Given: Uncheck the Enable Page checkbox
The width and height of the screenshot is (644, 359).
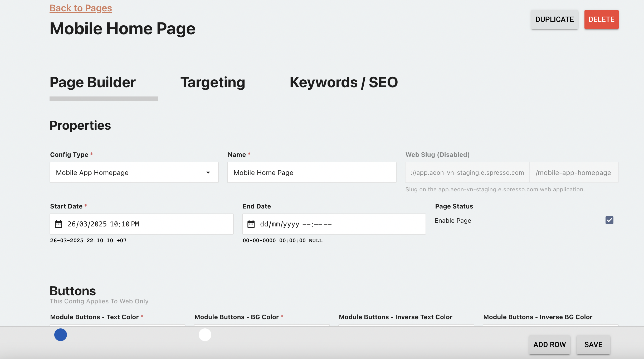Looking at the screenshot, I should coord(609,220).
